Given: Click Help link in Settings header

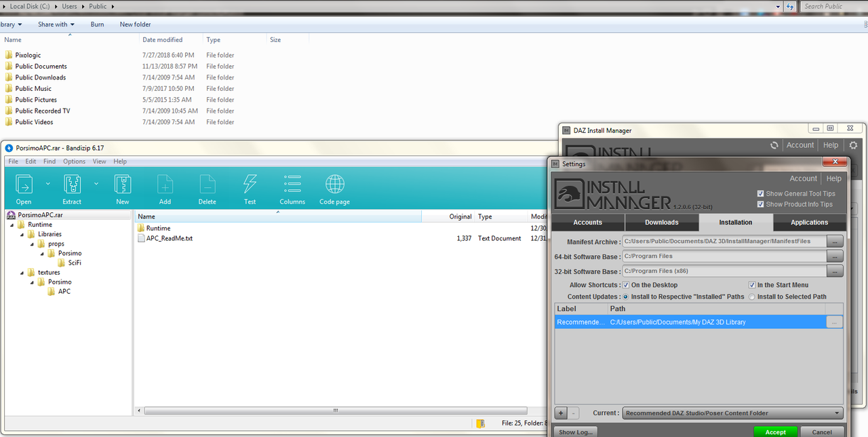Looking at the screenshot, I should click(834, 178).
